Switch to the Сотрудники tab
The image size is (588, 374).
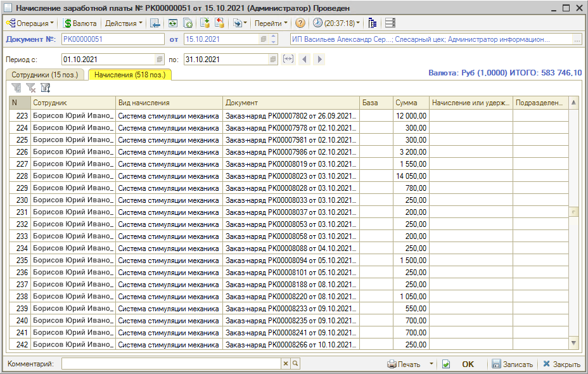pos(46,75)
